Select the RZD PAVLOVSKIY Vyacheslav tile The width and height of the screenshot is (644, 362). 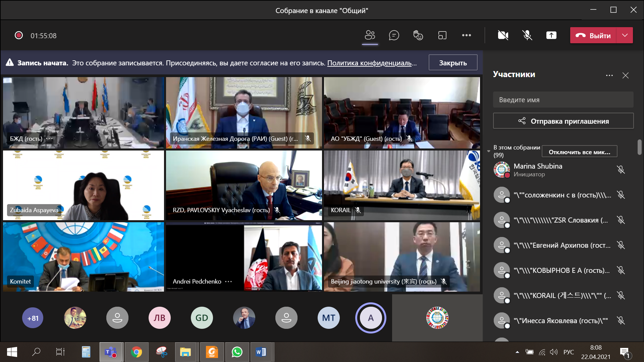244,185
